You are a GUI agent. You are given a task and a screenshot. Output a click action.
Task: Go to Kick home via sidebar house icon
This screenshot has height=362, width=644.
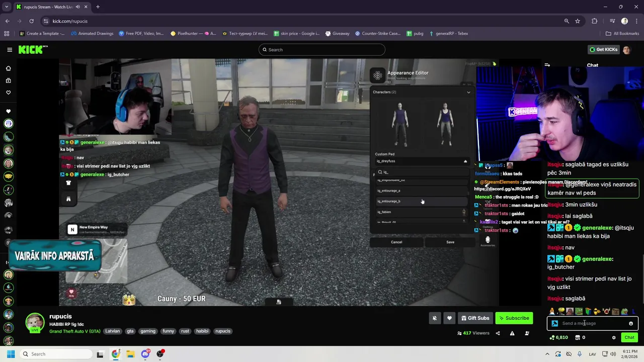tap(8, 68)
